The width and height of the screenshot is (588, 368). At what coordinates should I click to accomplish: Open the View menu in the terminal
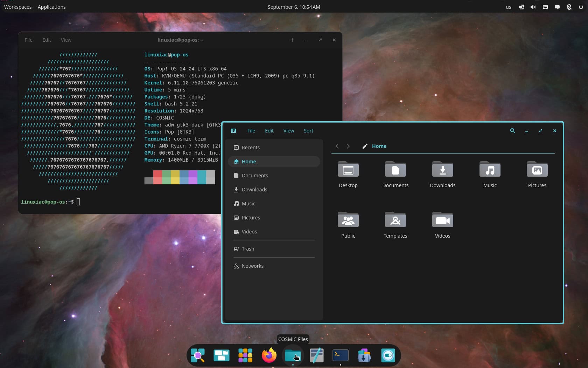coord(66,40)
